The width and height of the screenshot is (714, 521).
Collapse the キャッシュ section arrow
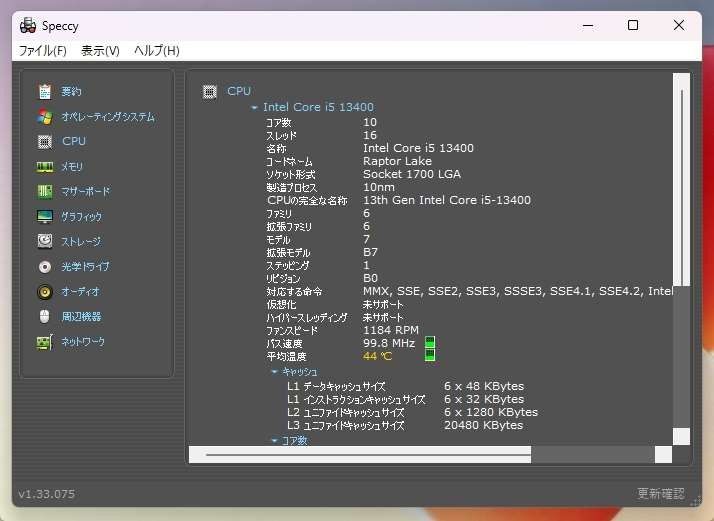tap(274, 372)
